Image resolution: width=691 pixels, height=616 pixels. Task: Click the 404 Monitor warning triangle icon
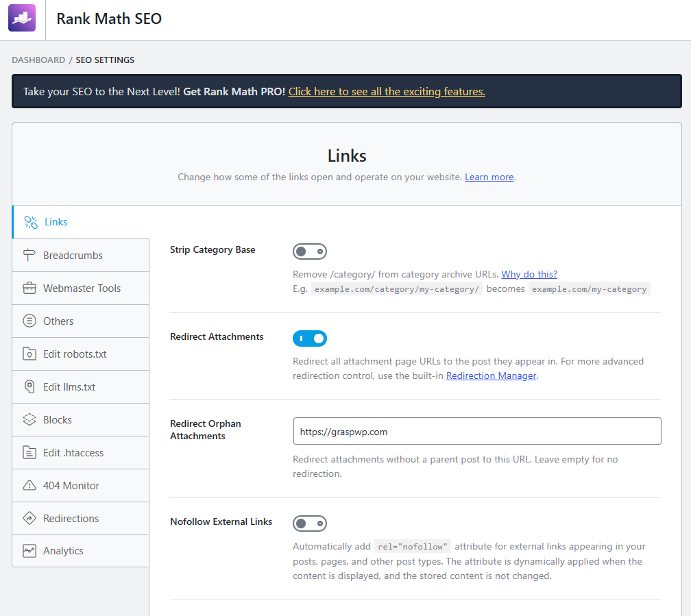pyautogui.click(x=29, y=486)
